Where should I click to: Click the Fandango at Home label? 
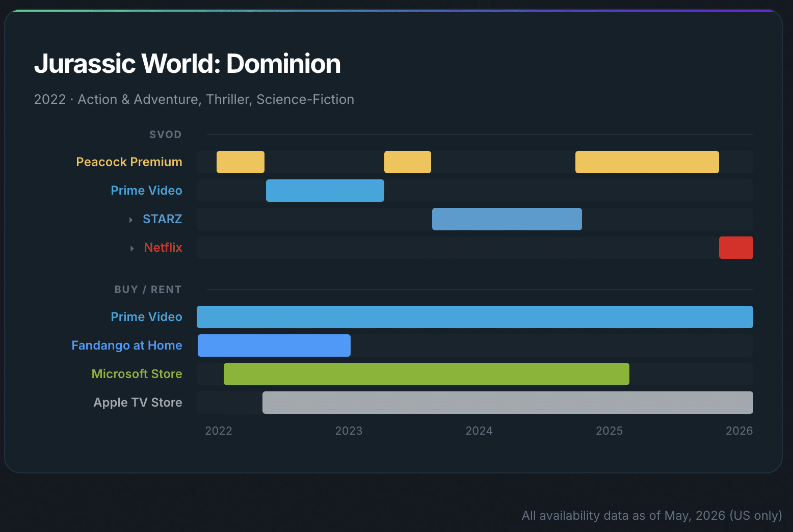[127, 345]
